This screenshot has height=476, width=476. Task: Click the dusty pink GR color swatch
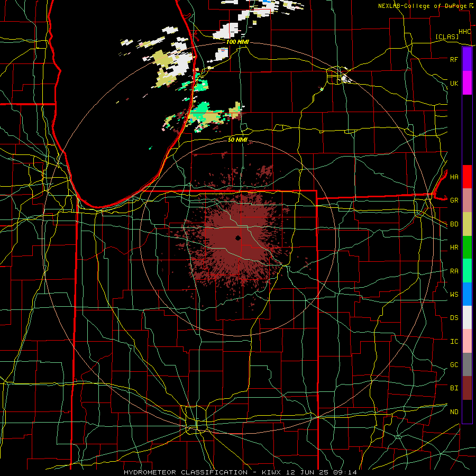click(x=467, y=200)
